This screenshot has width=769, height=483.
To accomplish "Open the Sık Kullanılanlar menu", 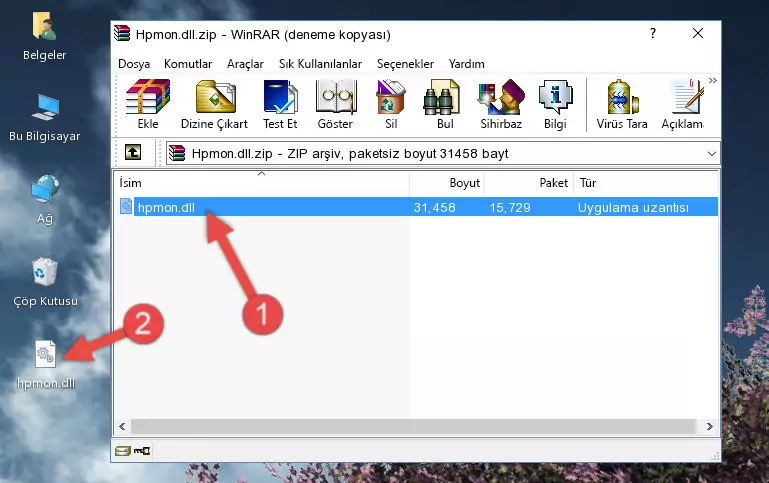I will [x=320, y=64].
